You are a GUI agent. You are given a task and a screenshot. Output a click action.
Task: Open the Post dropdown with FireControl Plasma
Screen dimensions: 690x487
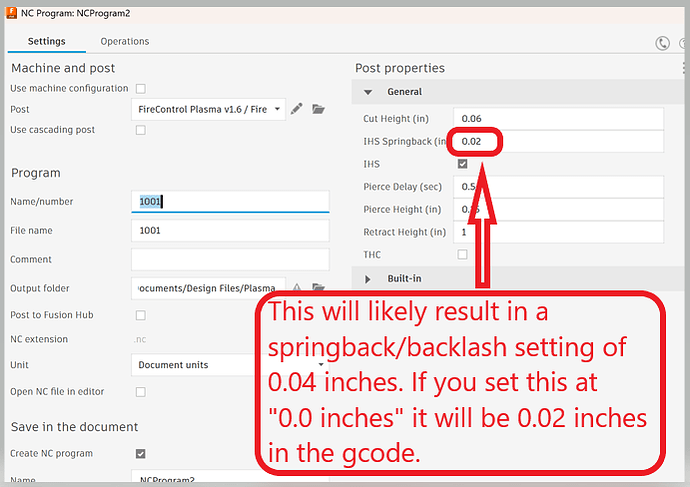(208, 109)
